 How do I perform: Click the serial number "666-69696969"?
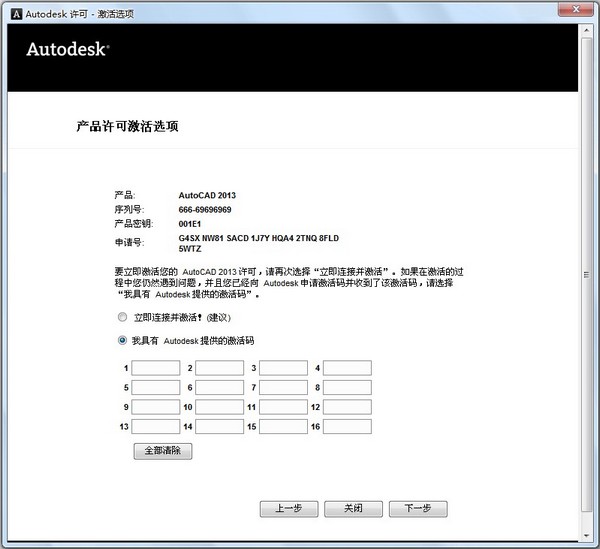click(205, 210)
